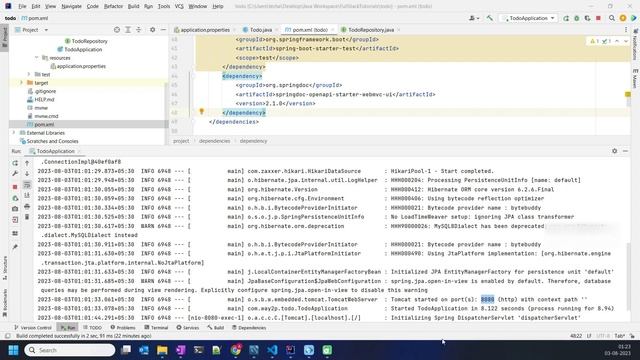Open Visual Studio Code from taskbar

(x=272, y=350)
